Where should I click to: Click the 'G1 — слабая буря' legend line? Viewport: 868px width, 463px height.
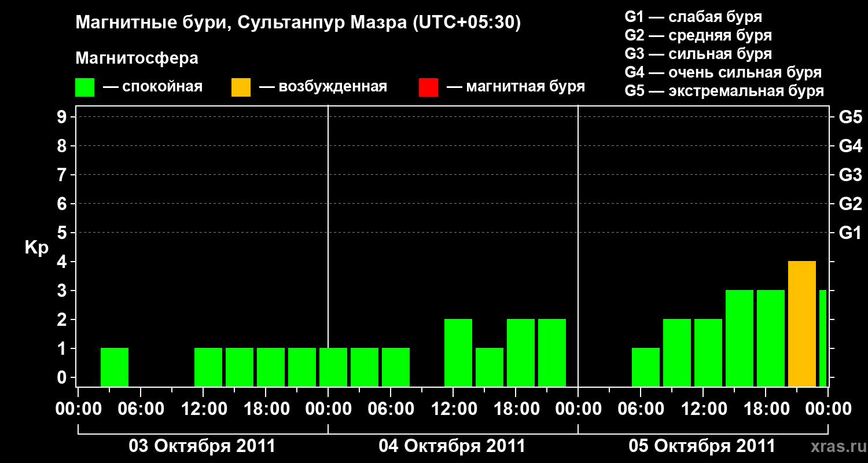tap(693, 17)
